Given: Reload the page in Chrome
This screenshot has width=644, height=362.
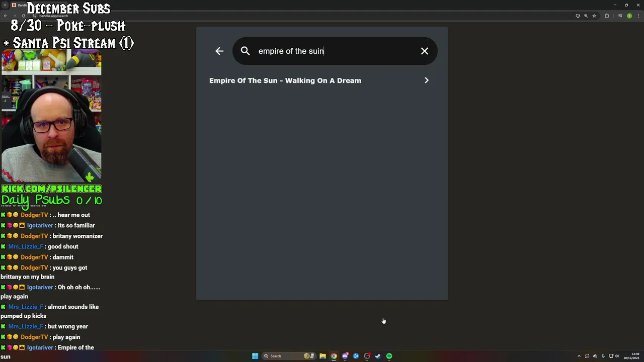Looking at the screenshot, I should 23,16.
